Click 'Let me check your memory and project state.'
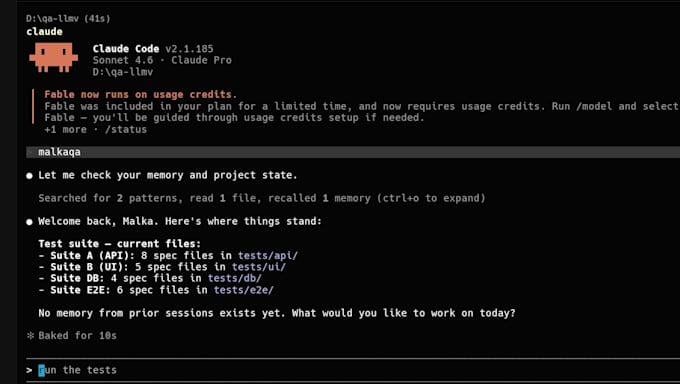The width and height of the screenshot is (680, 384). (167, 175)
